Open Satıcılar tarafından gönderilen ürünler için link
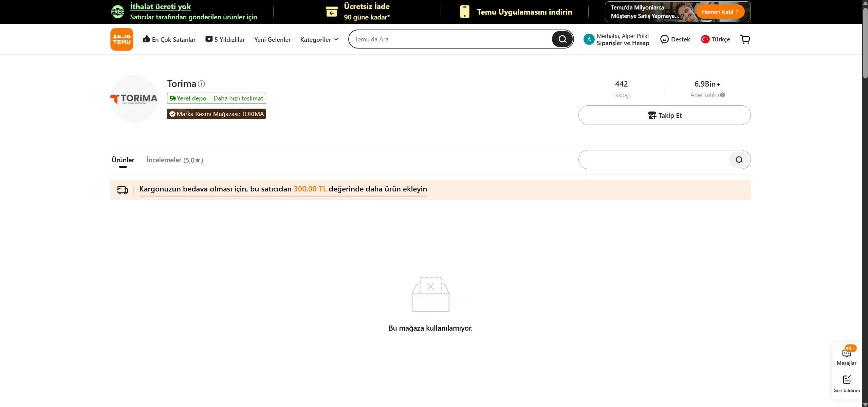 click(193, 17)
